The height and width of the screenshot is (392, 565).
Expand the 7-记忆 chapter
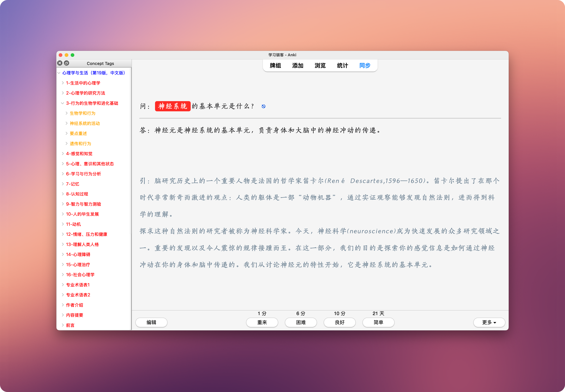coord(63,184)
